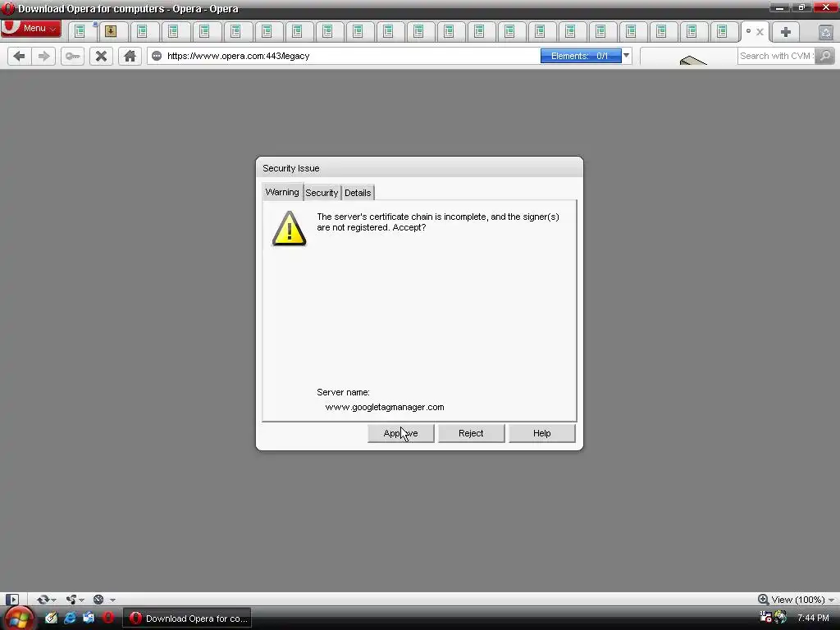Click the certificate chain incomplete warning message

(438, 221)
